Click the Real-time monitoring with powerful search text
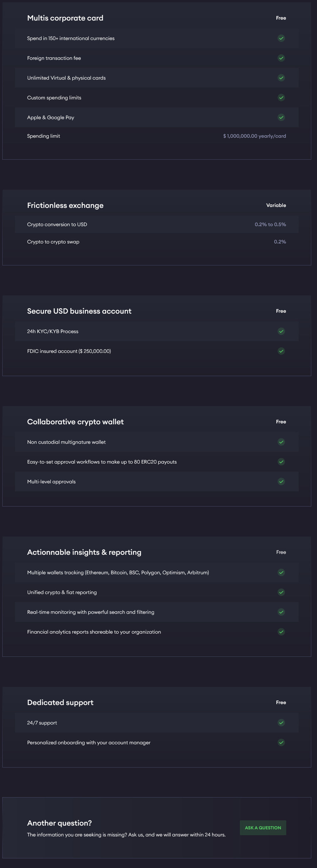The image size is (317, 868). 91,612
